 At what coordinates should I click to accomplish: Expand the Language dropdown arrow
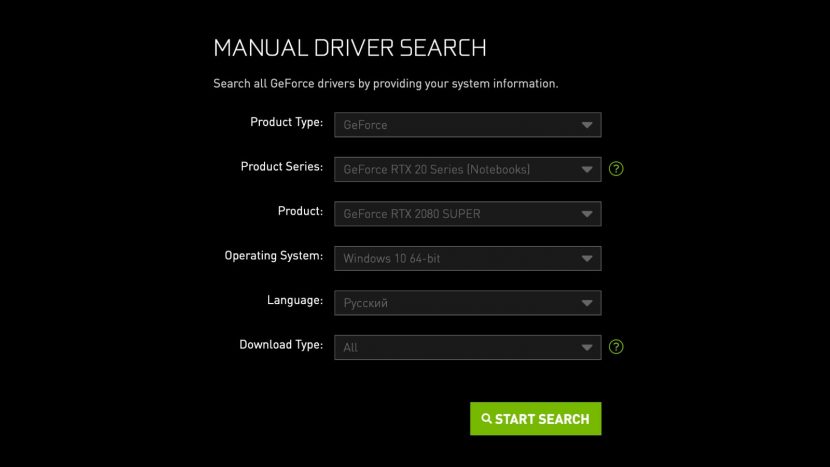tap(586, 303)
